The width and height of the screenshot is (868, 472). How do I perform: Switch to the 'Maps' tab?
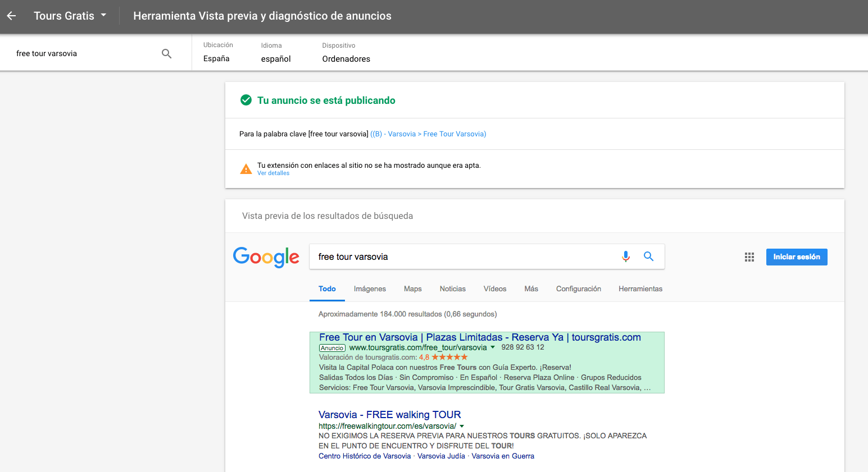[413, 289]
